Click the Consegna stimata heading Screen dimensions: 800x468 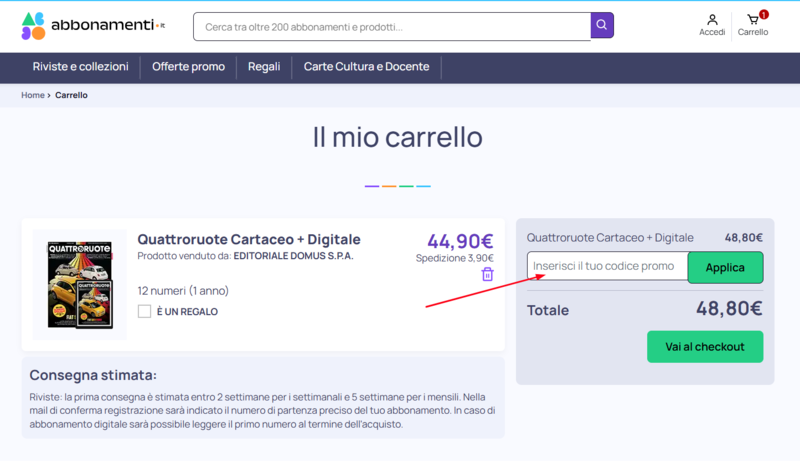pyautogui.click(x=93, y=375)
